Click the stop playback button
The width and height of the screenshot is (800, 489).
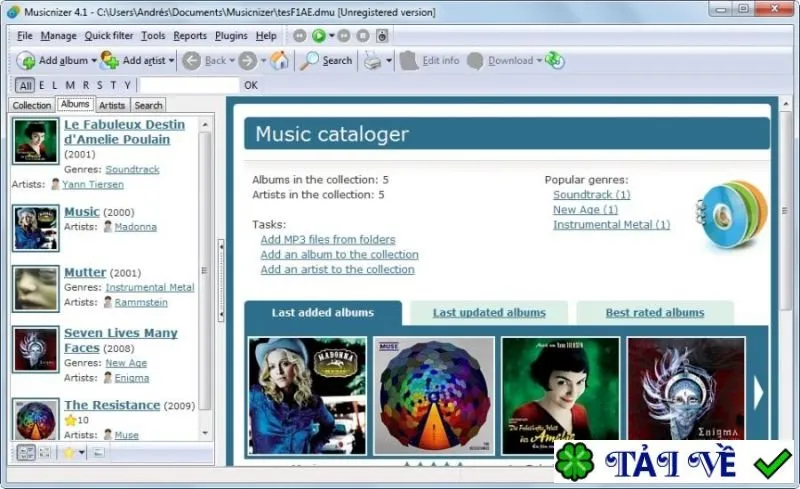(x=363, y=36)
